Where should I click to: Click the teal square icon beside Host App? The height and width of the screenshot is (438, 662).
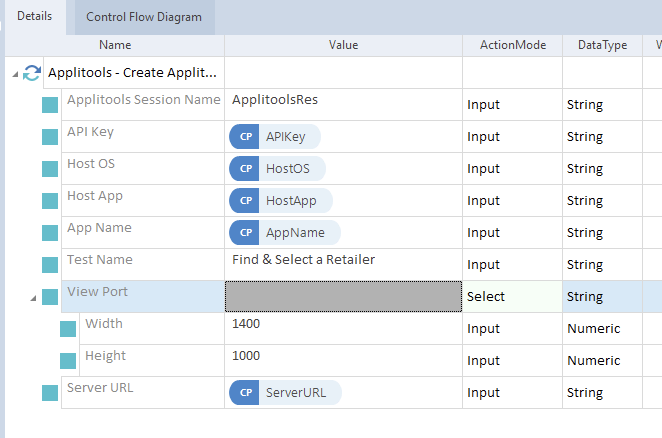click(50, 201)
